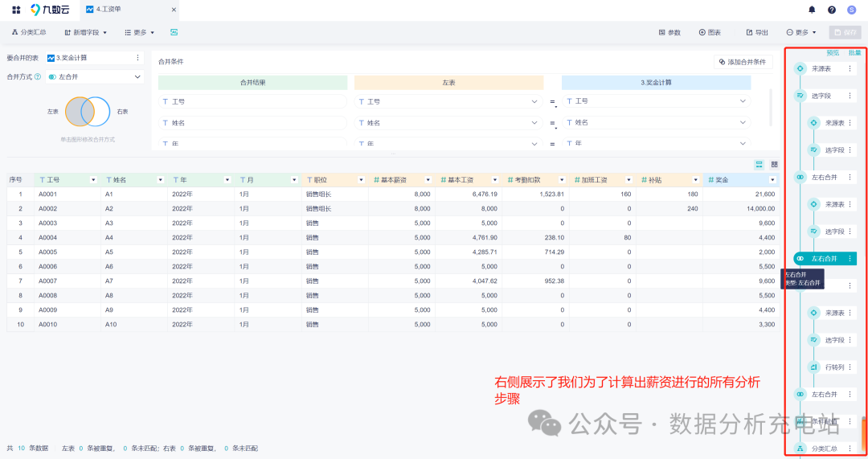Open the 考勤扣款 column header dropdown arrow

[x=562, y=180]
